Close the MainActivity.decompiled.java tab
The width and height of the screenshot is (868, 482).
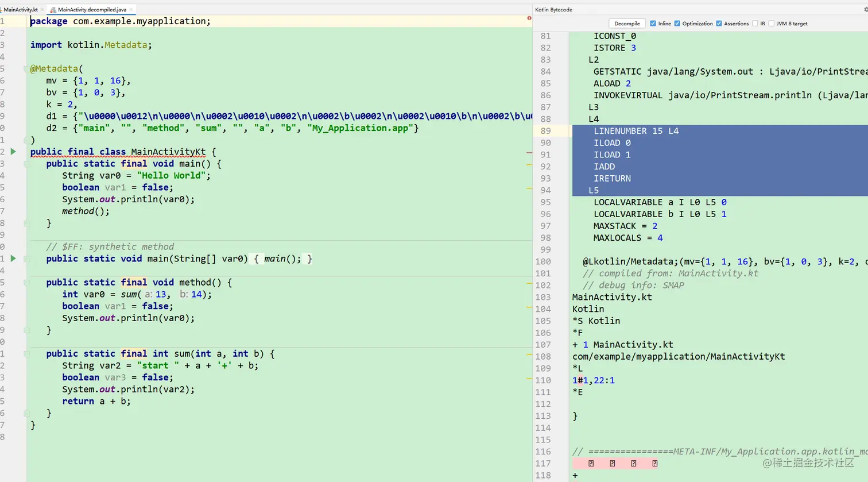[131, 10]
